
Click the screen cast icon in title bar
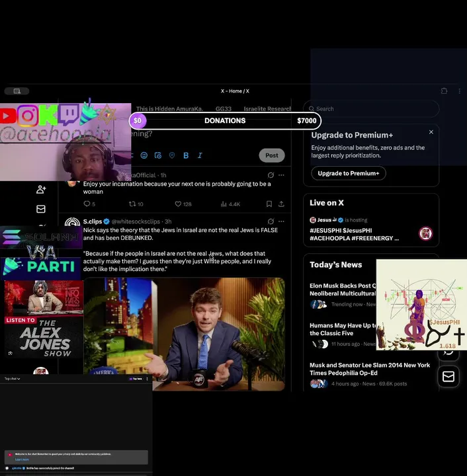tap(17, 91)
